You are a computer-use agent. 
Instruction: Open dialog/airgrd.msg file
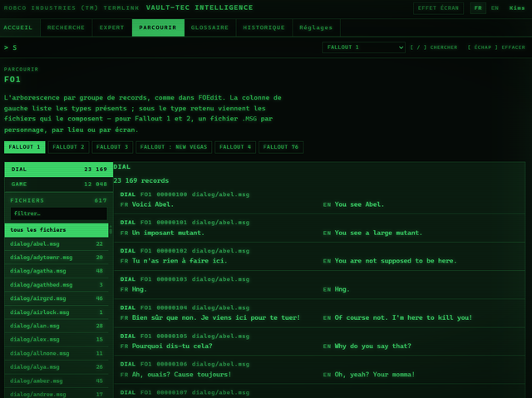(x=57, y=298)
